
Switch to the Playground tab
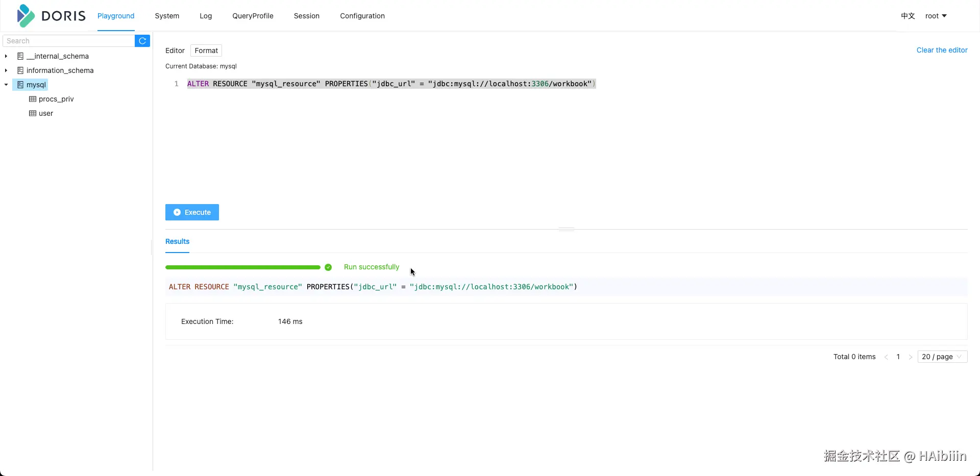(x=116, y=16)
